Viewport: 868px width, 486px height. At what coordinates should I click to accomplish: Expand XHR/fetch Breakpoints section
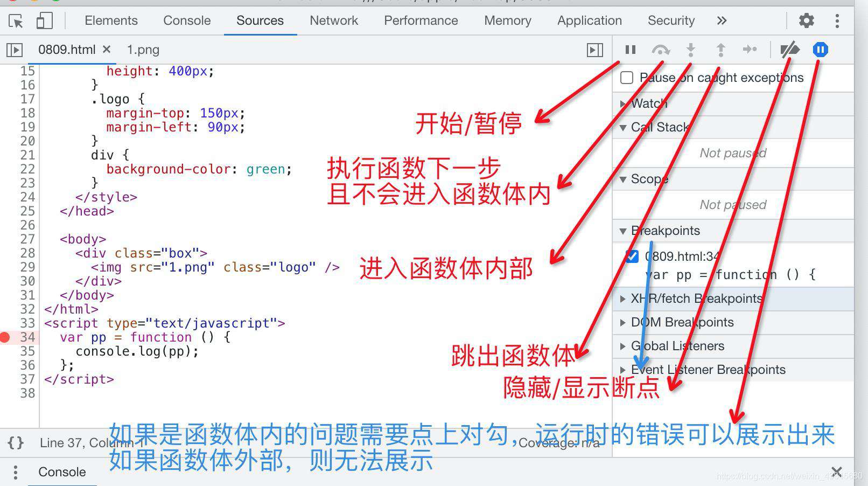click(623, 299)
